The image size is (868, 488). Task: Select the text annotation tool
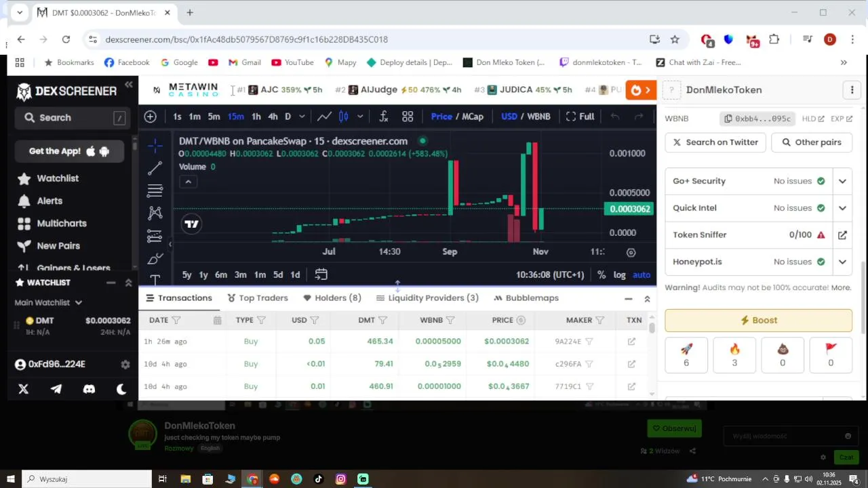(155, 279)
